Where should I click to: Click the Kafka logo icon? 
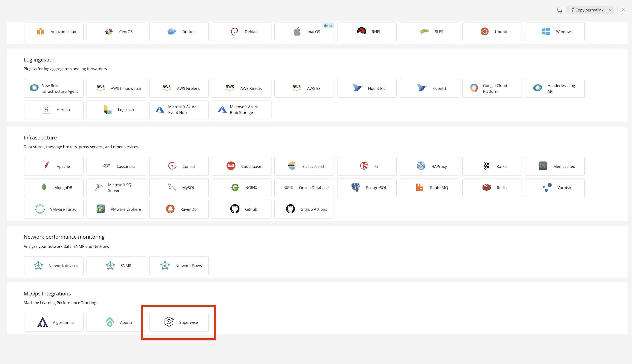[x=486, y=166]
